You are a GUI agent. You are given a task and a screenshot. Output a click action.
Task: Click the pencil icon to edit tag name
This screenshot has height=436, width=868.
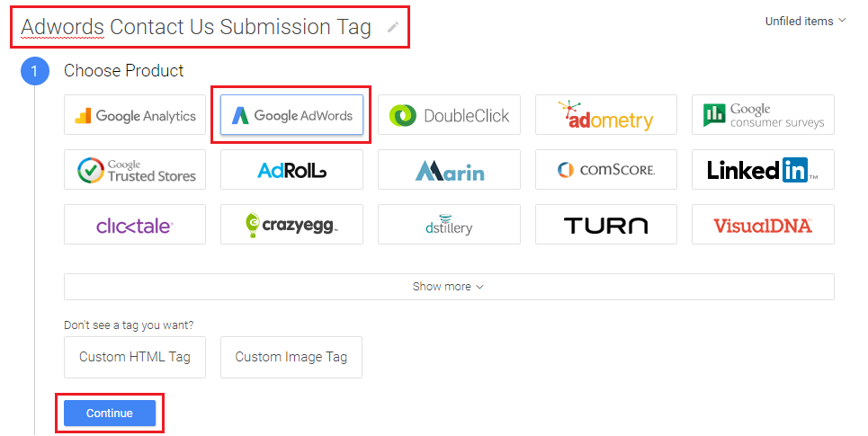pos(392,27)
